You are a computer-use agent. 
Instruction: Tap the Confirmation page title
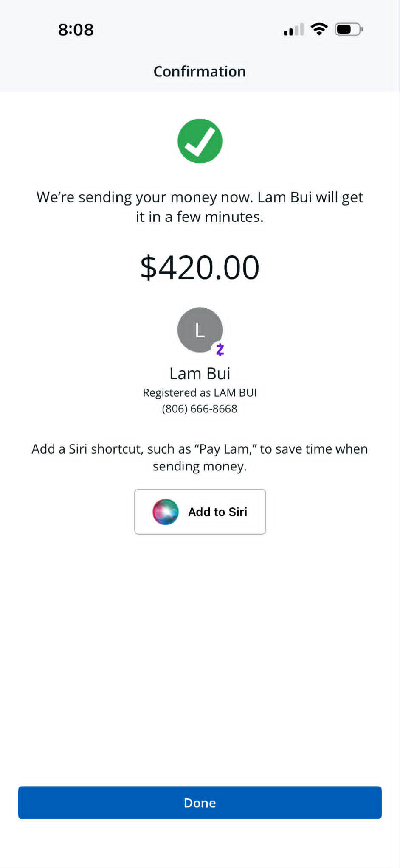[200, 71]
